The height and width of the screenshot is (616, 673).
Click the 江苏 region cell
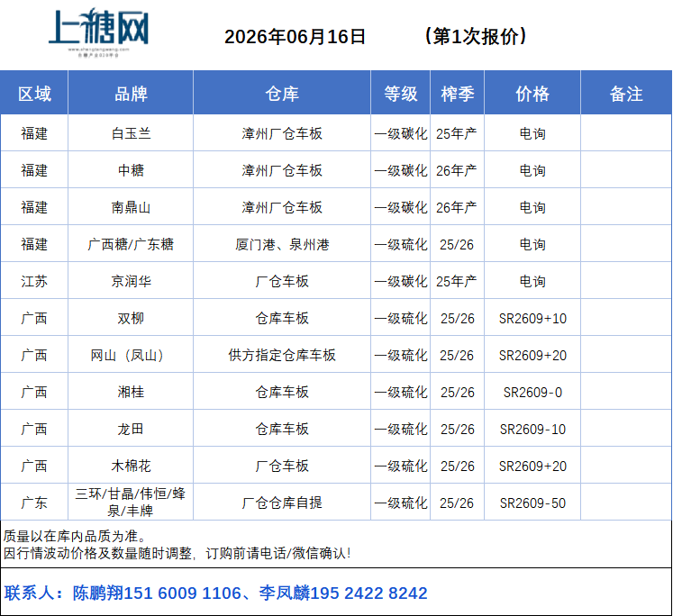pos(34,281)
